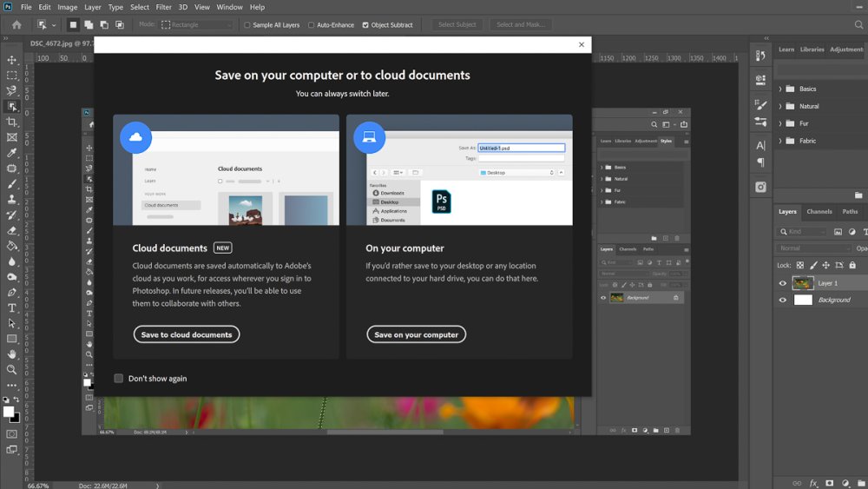Image resolution: width=868 pixels, height=489 pixels.
Task: Select the Clone Stamp tool
Action: 11,200
